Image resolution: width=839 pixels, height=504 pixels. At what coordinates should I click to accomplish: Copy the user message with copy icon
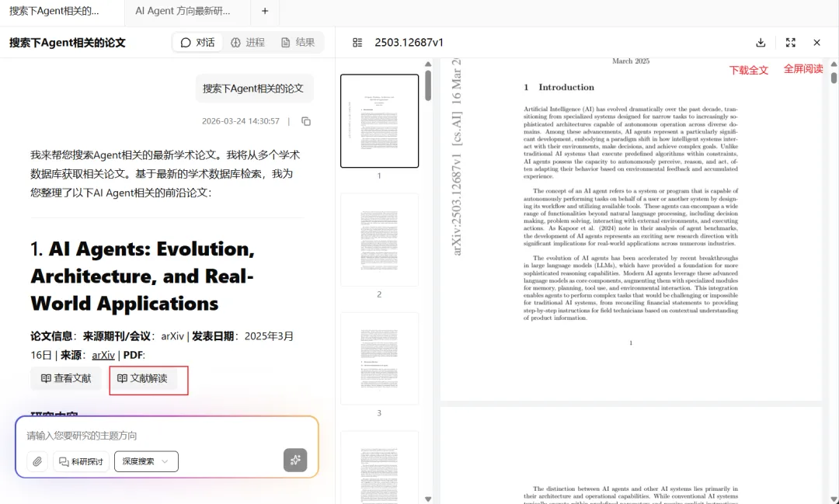(306, 121)
